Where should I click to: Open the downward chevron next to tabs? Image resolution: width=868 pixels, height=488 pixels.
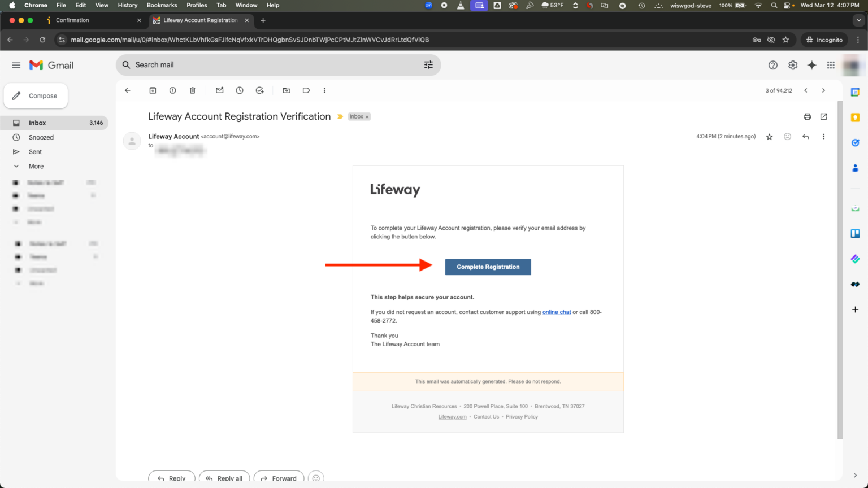(859, 20)
